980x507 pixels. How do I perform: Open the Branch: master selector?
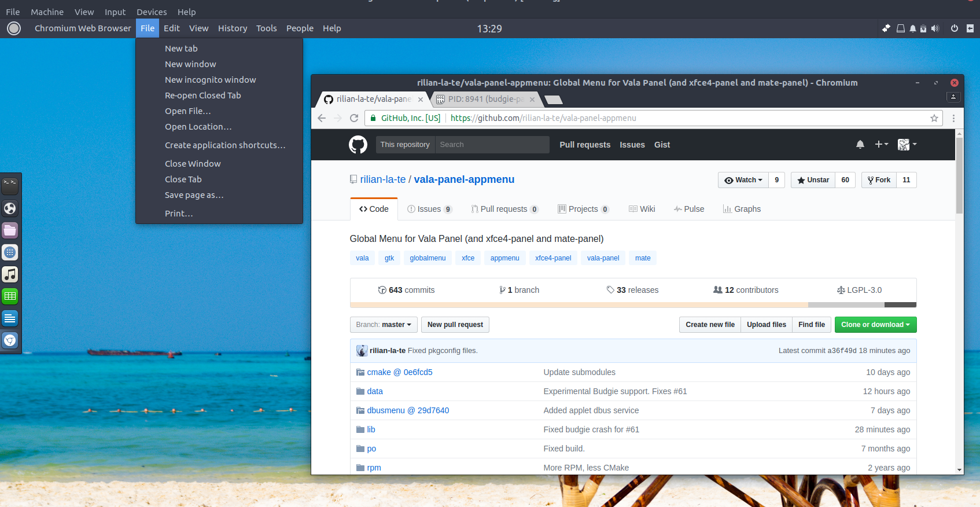click(x=384, y=325)
